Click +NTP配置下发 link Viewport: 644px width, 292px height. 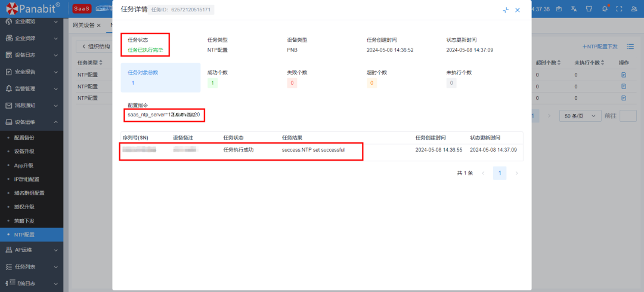[x=600, y=47]
